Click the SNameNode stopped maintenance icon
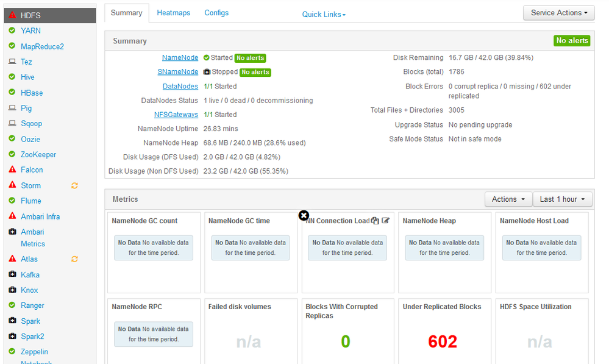The width and height of the screenshot is (609, 364). 207,72
